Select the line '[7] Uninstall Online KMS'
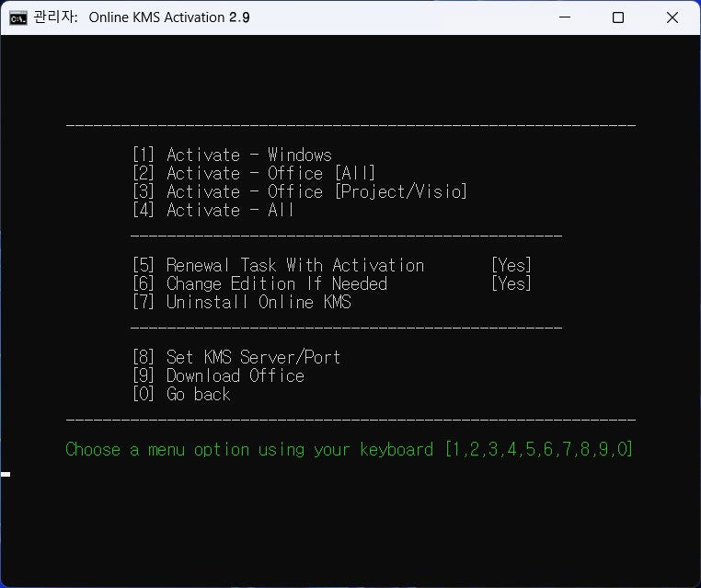This screenshot has height=588, width=701. coord(242,302)
